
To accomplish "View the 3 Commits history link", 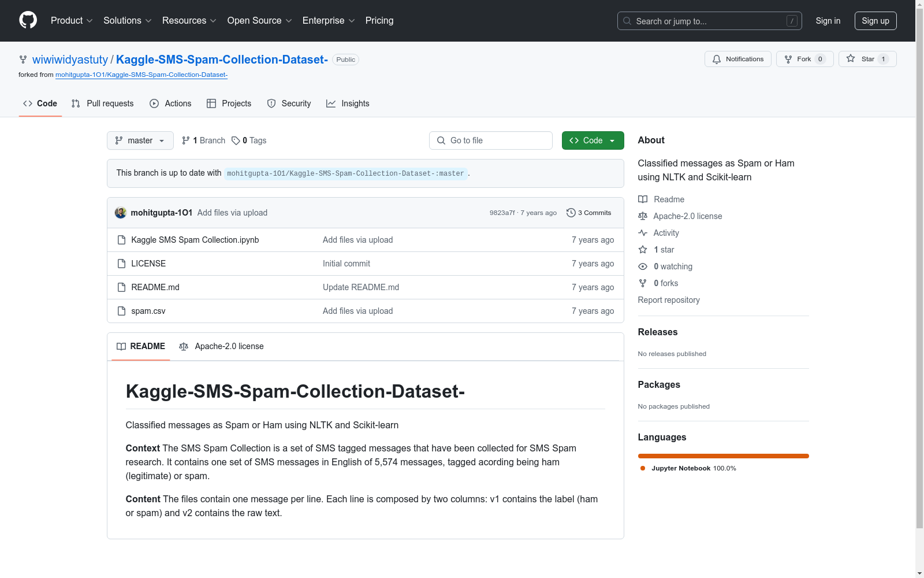I will pyautogui.click(x=589, y=213).
